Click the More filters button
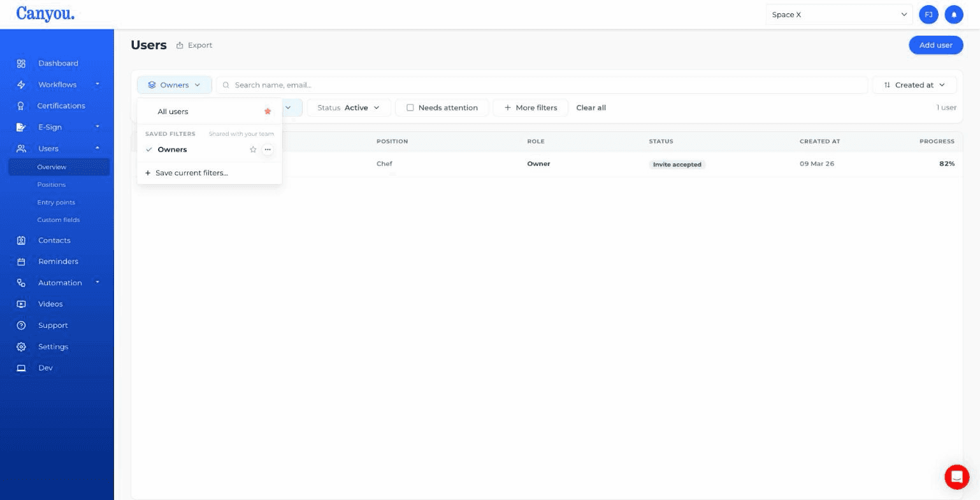Viewport: 980px width, 500px height. coord(530,108)
